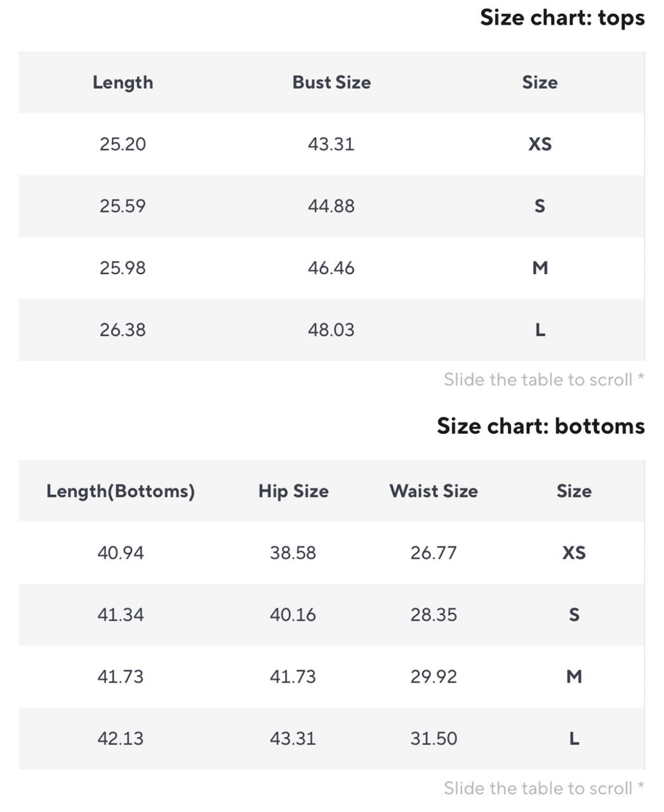Select the Bust Size column header
Screen dimensions: 664x812
click(x=331, y=82)
